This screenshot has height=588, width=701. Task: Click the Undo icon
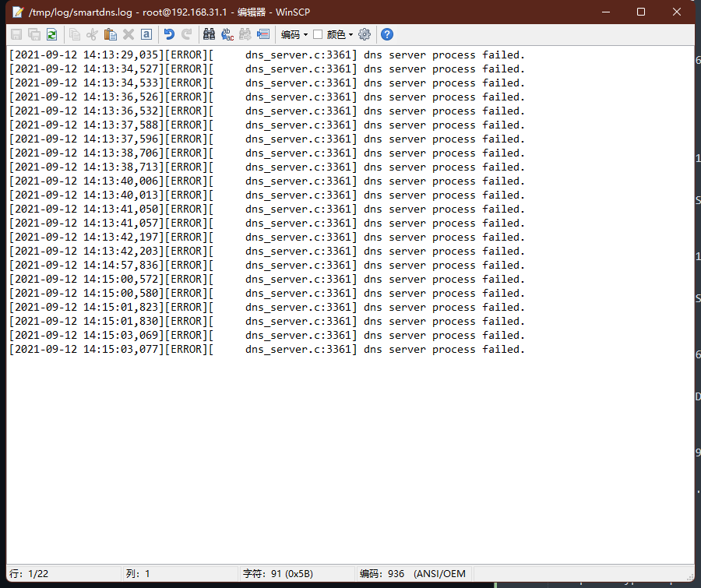(x=167, y=34)
